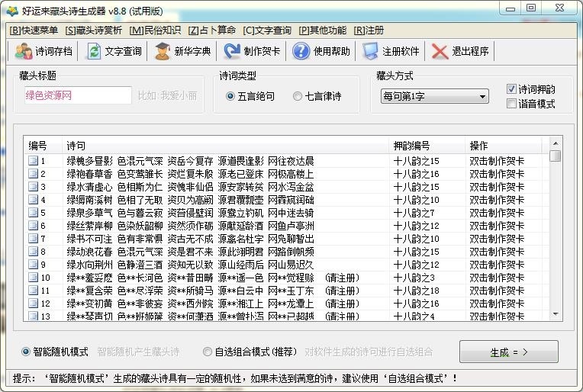The image size is (583, 392).
Task: Click the document icon of row 1
Action: tap(33, 160)
